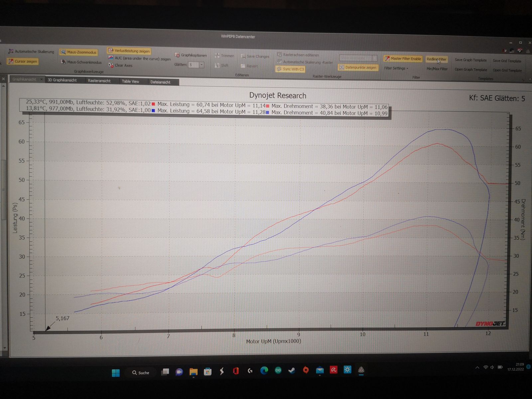Viewport: 532px width, 399px height.
Task: Click the Min/Max Filter button
Action: tap(437, 69)
